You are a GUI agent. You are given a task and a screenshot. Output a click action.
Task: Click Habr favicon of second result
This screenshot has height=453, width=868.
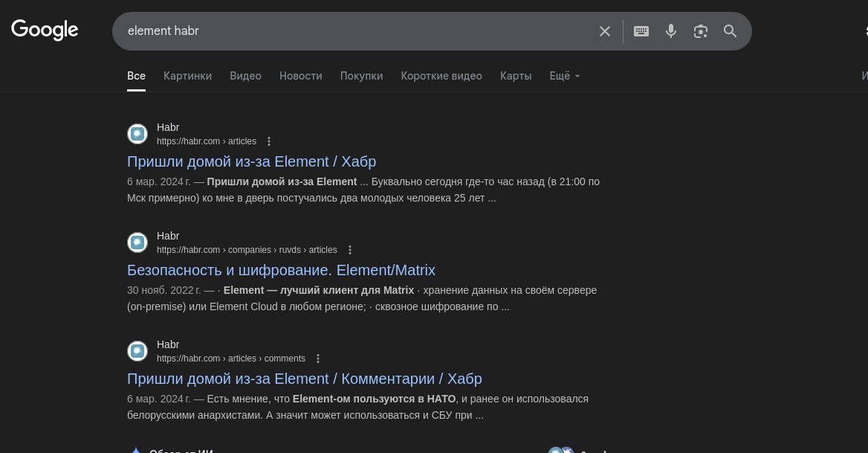[137, 242]
